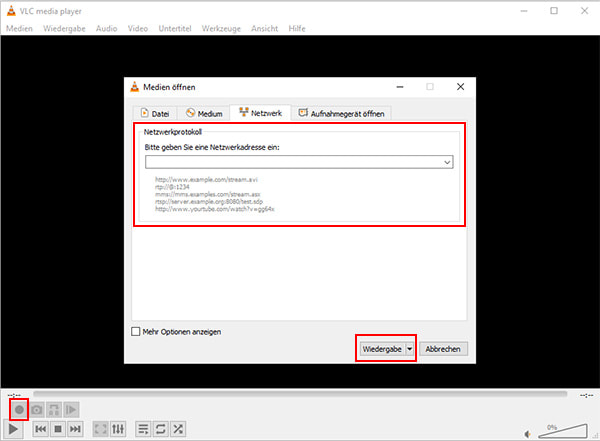Viewport: 600px width, 441px height.
Task: Open the Aufnahmegerät öffnen tab
Action: coord(341,113)
